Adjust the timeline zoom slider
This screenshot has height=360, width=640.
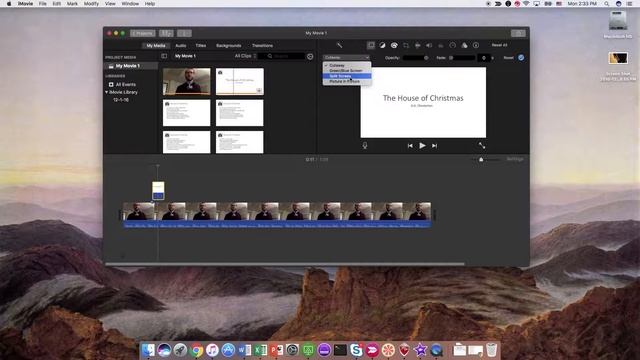[x=487, y=160]
